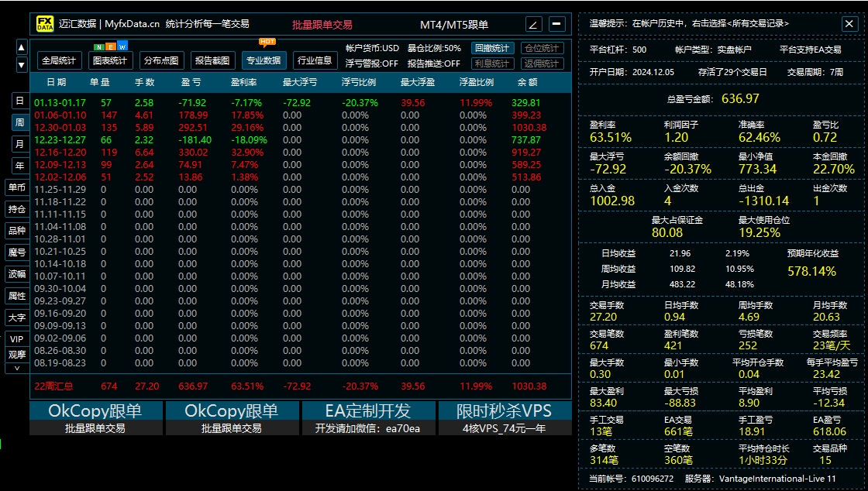868x491 pixels.
Task: Open the 单币 sidebar item
Action: tap(16, 187)
